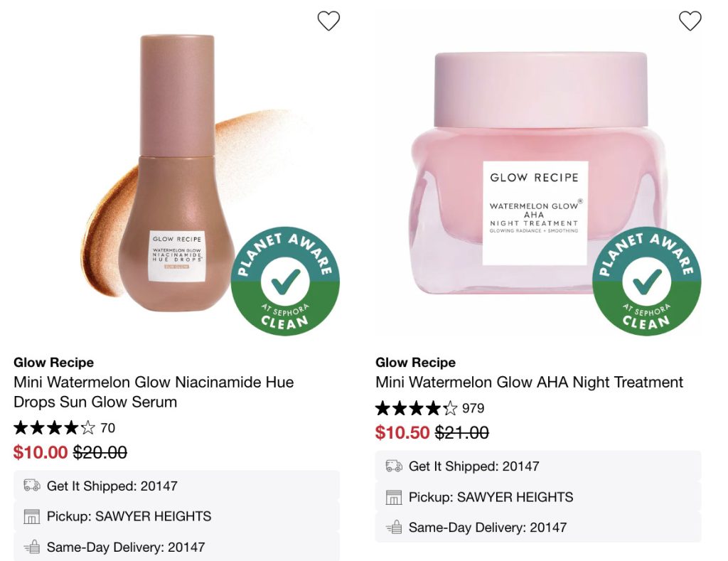This screenshot has width=728, height=561.
Task: Select Pickup: SAWYER HEIGHTS for Hue Drops serum
Action: (129, 516)
